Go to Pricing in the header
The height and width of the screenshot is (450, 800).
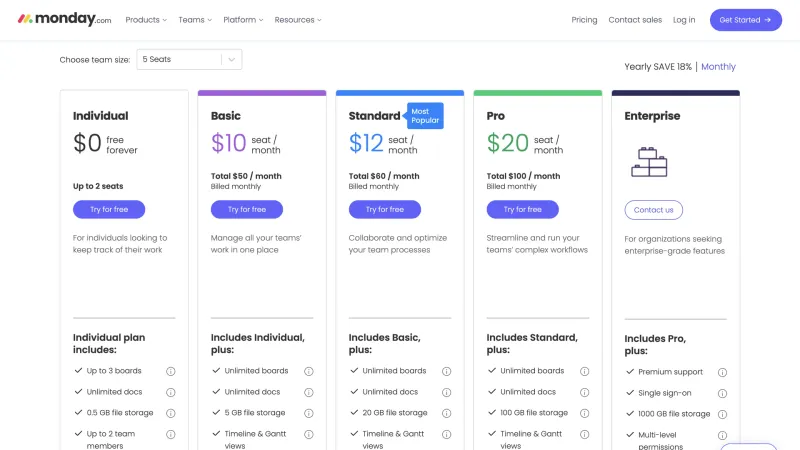tap(584, 20)
